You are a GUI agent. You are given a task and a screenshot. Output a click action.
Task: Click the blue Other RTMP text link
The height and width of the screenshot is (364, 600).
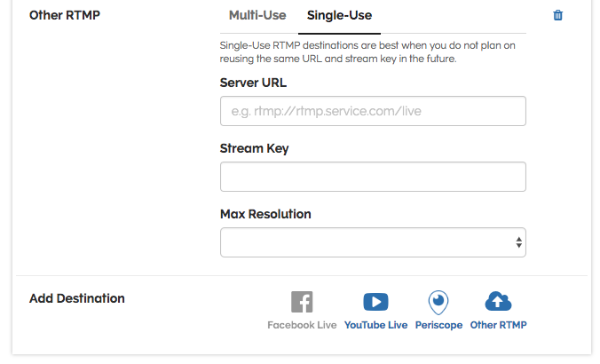(498, 325)
